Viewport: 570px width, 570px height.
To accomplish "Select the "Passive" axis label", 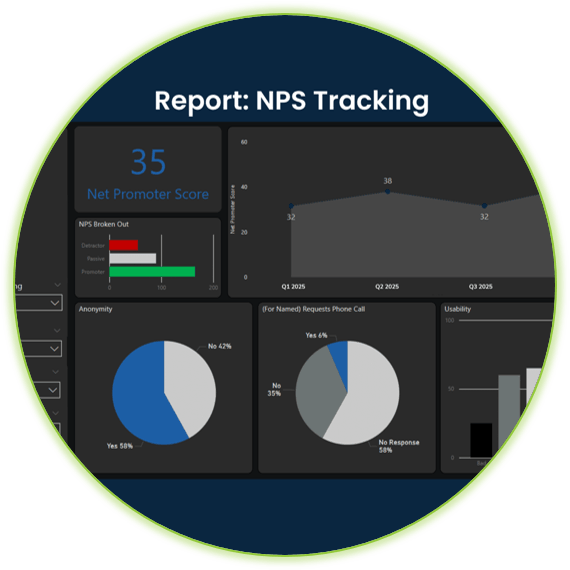I will point(96,259).
